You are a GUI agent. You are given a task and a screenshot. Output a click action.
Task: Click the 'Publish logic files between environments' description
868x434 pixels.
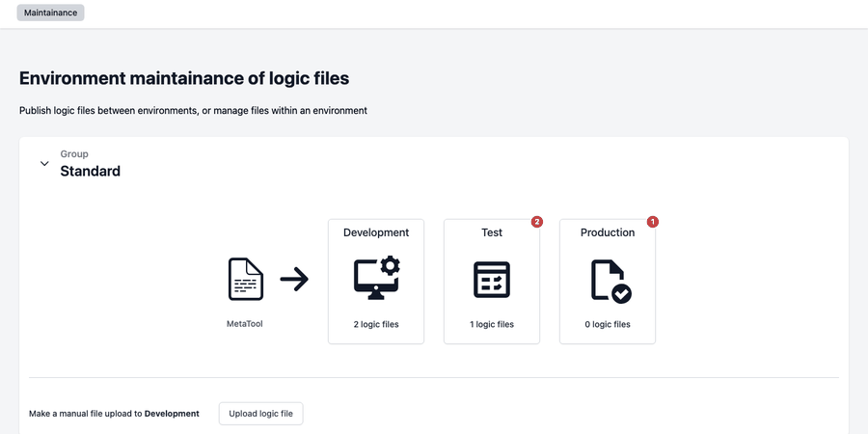(x=193, y=110)
